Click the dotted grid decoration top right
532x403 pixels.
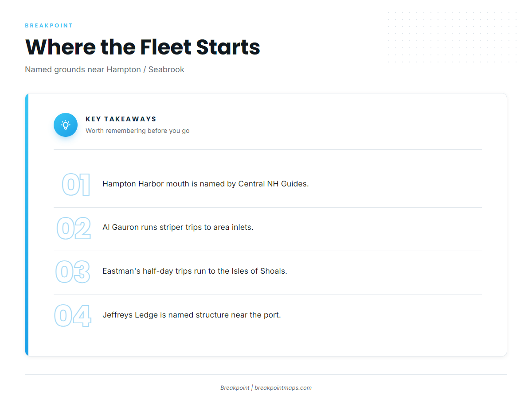pyautogui.click(x=452, y=37)
